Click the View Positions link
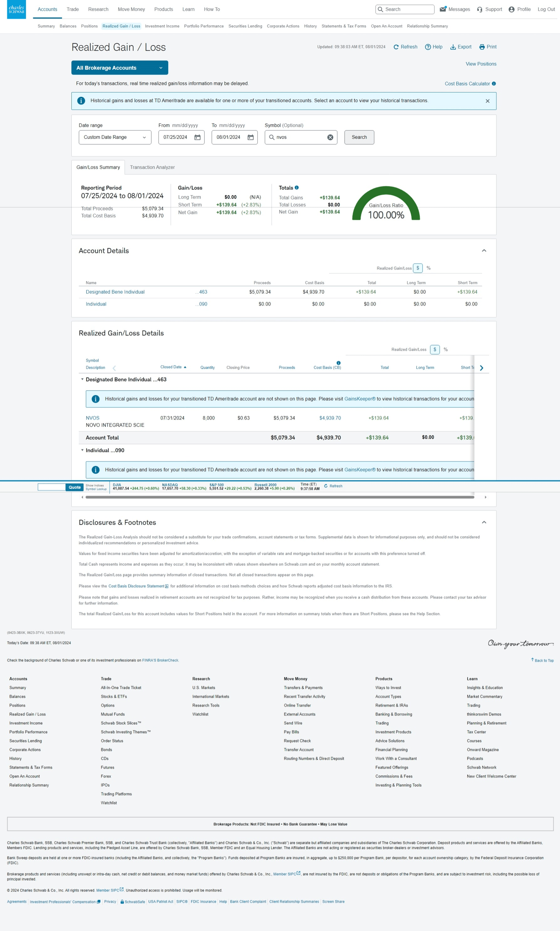 click(481, 64)
